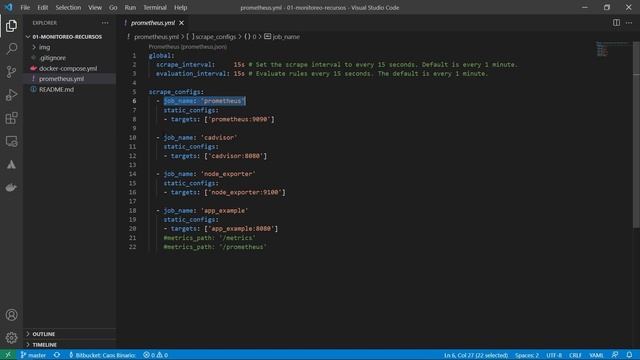Click the global key on line 1

tap(160, 56)
